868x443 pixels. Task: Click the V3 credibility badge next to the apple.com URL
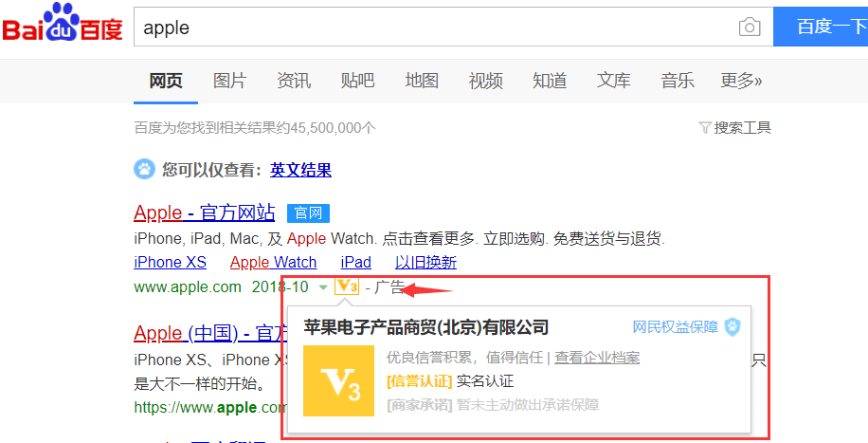point(347,286)
